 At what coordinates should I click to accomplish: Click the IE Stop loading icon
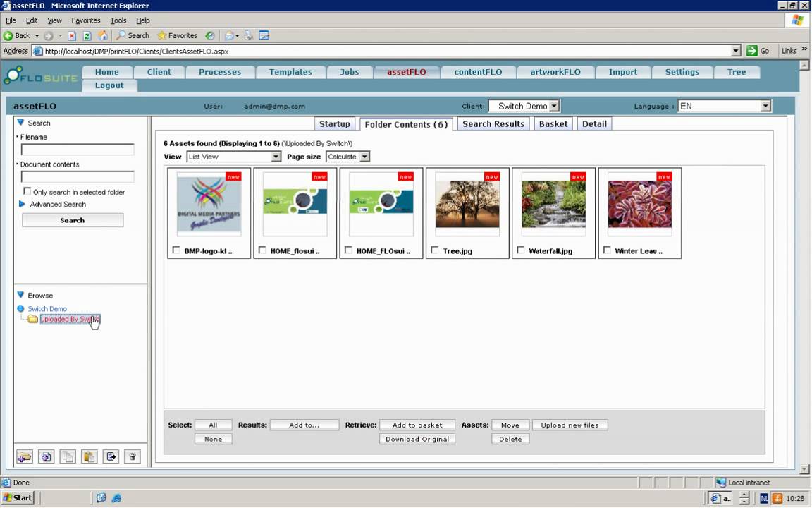[x=72, y=36]
